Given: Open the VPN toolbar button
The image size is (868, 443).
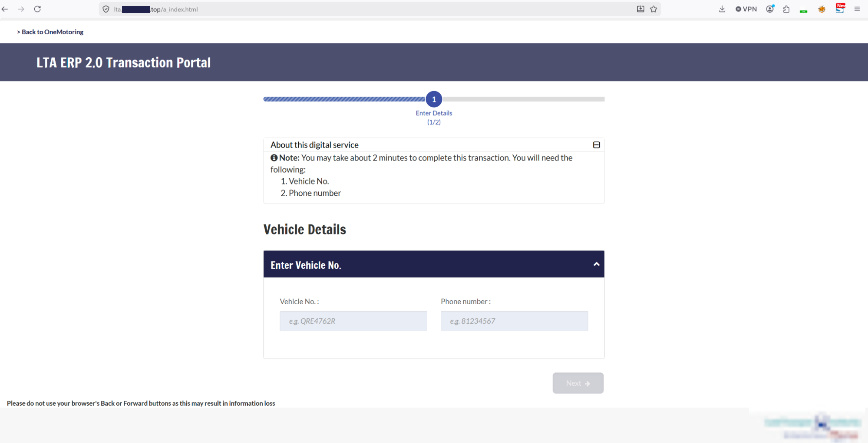Looking at the screenshot, I should [x=746, y=9].
